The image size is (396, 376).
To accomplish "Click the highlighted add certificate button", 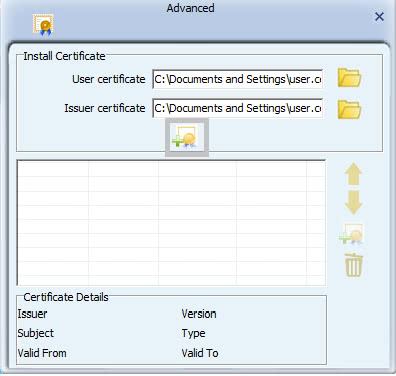I will 187,137.
